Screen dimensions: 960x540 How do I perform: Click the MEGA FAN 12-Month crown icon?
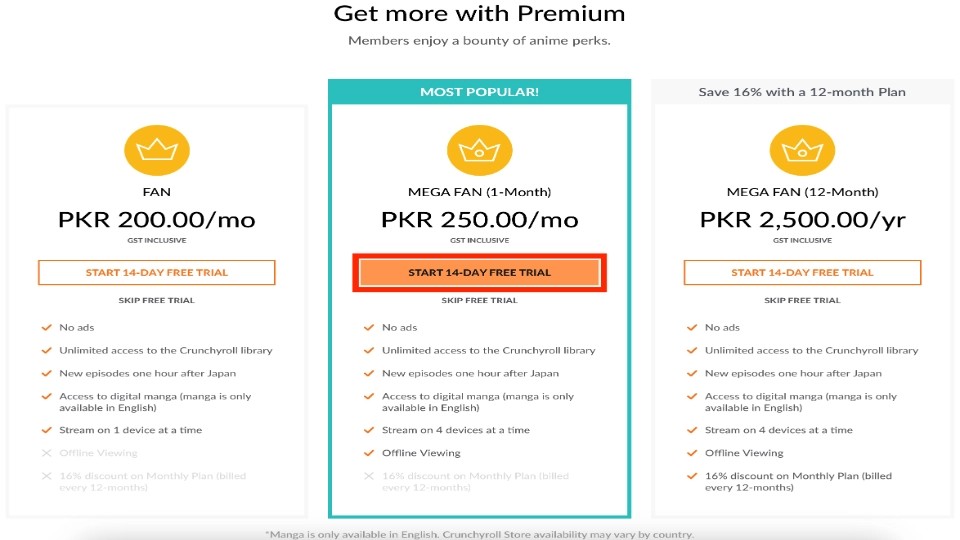pos(802,150)
